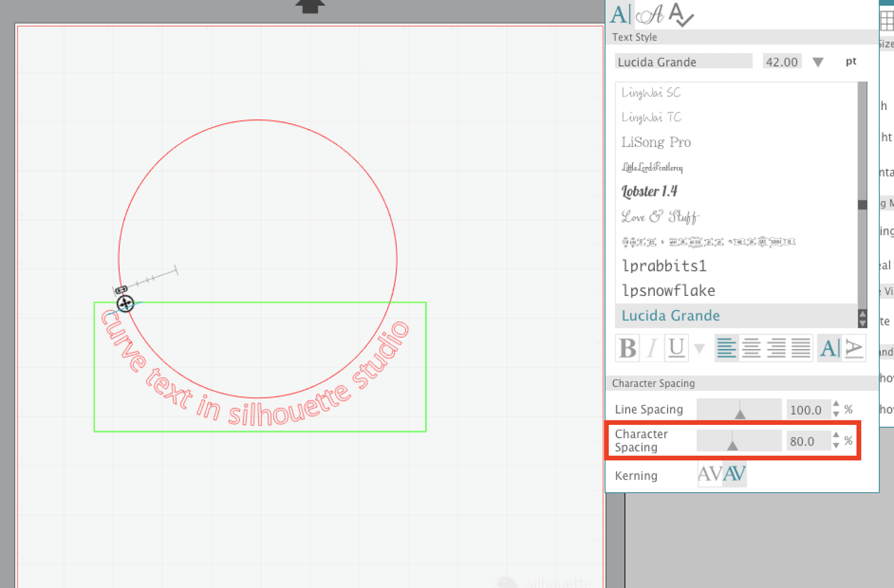894x588 pixels.
Task: Increase Line Spacing with up arrow
Action: 836,404
